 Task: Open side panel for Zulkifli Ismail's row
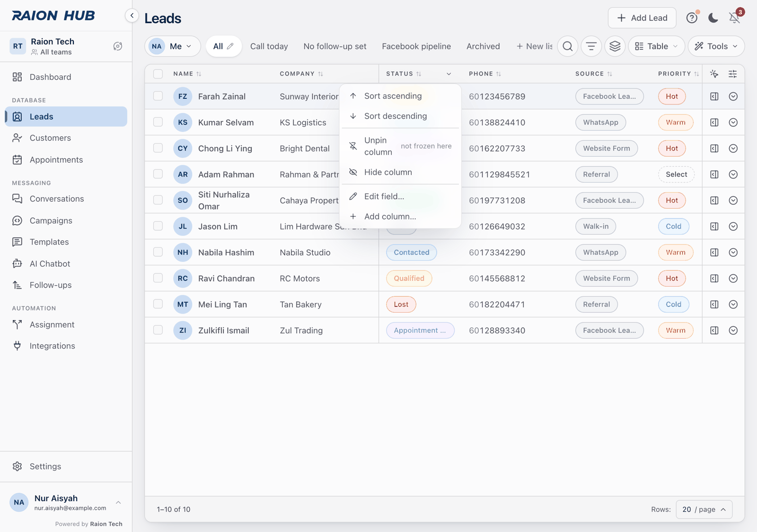click(714, 331)
